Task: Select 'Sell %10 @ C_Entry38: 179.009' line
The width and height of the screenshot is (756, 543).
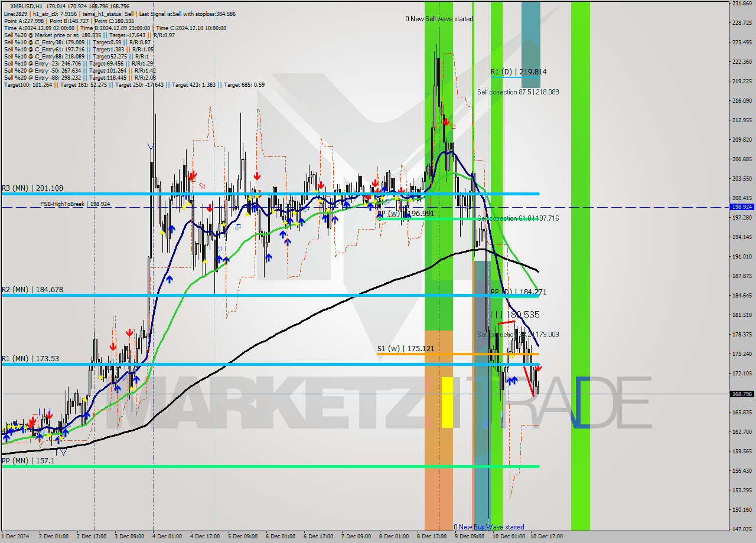Action: click(x=77, y=42)
